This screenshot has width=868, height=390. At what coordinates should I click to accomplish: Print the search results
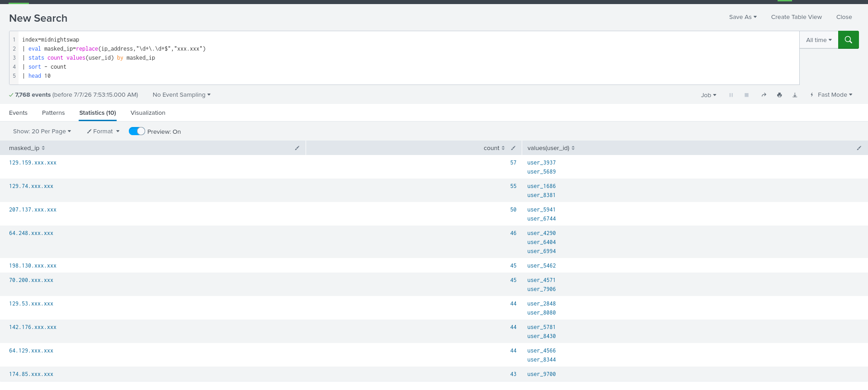pos(779,95)
